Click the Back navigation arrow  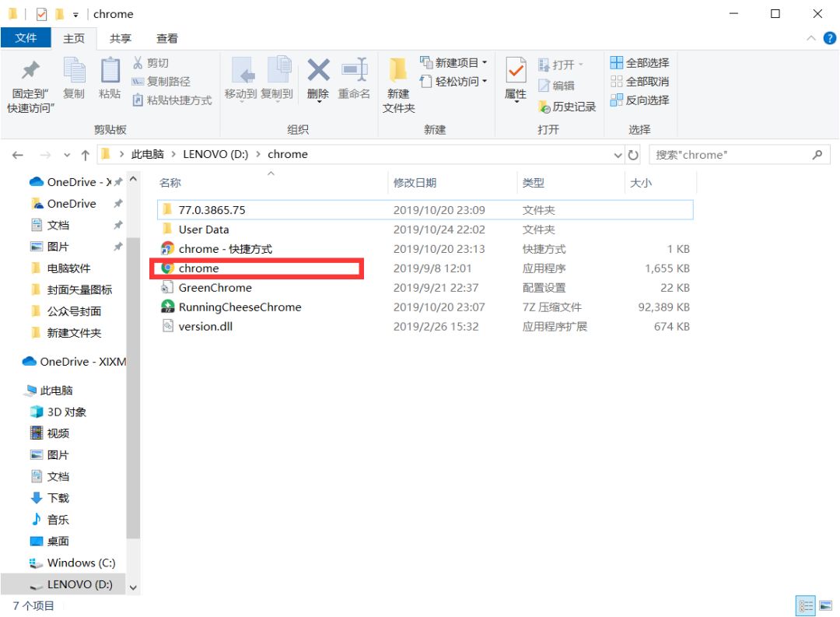18,156
